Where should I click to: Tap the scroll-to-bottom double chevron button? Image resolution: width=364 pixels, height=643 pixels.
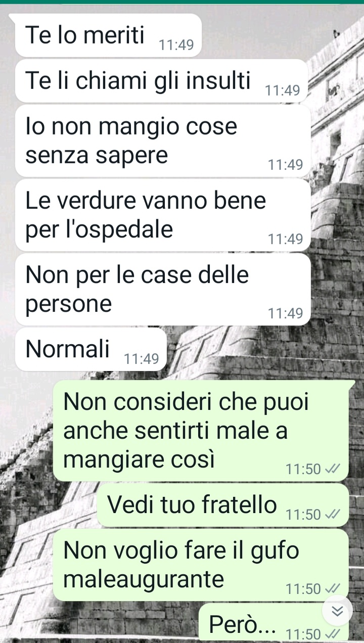337,611
